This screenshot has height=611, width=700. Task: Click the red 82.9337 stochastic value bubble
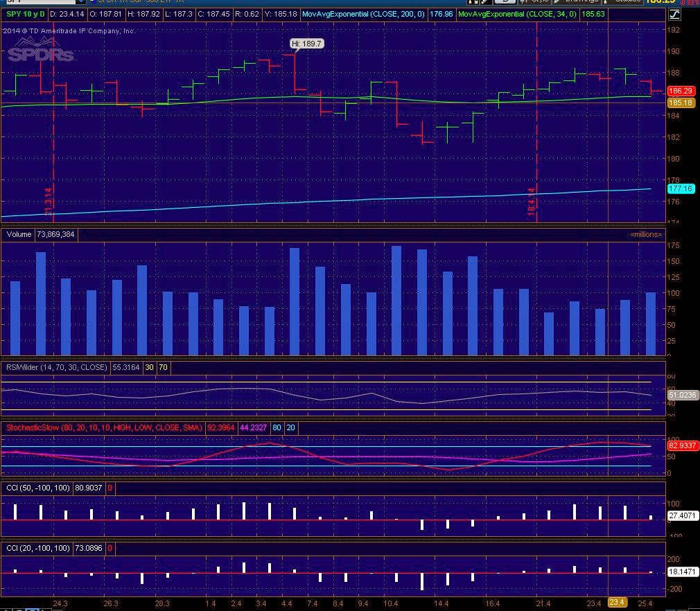click(682, 445)
